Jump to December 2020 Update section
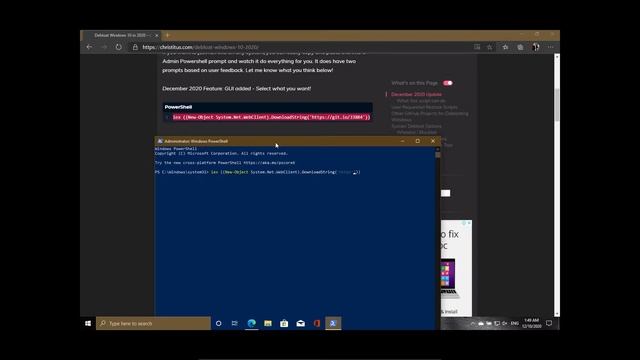Screen dimensions: 640x360 pyautogui.click(x=416, y=94)
